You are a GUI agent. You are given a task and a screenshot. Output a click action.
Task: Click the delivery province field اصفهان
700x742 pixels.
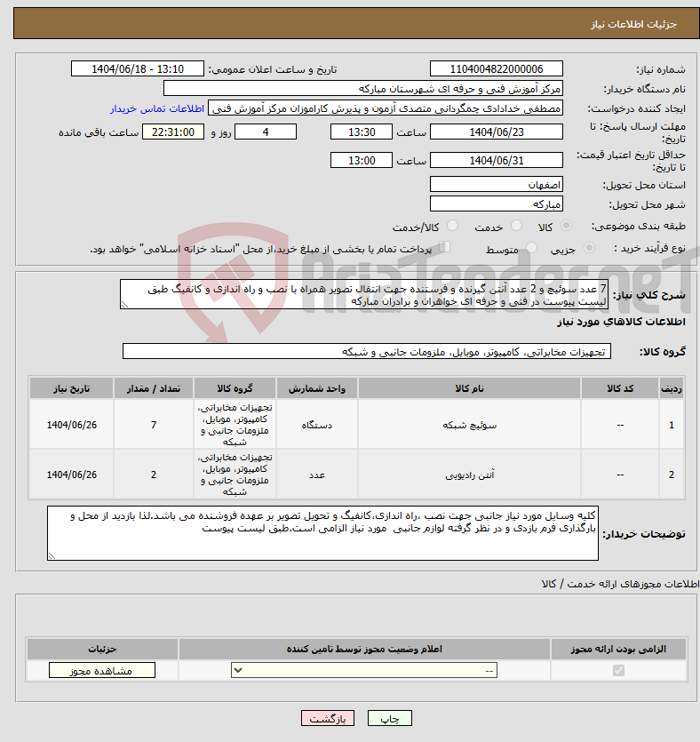point(497,185)
